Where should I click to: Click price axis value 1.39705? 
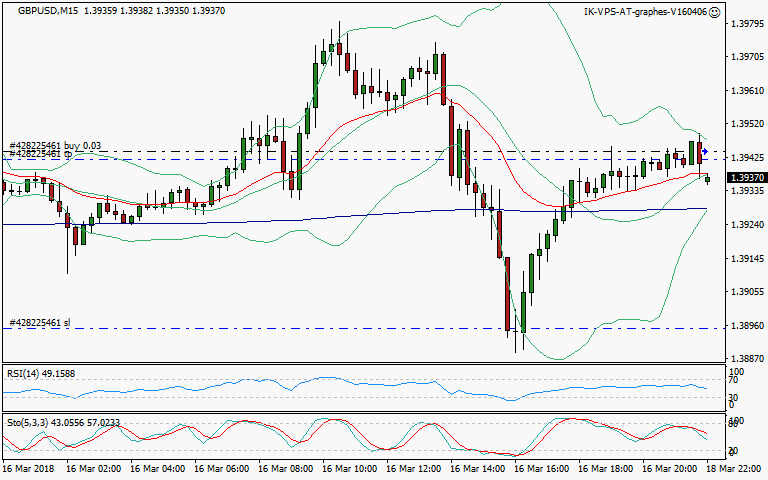[747, 57]
